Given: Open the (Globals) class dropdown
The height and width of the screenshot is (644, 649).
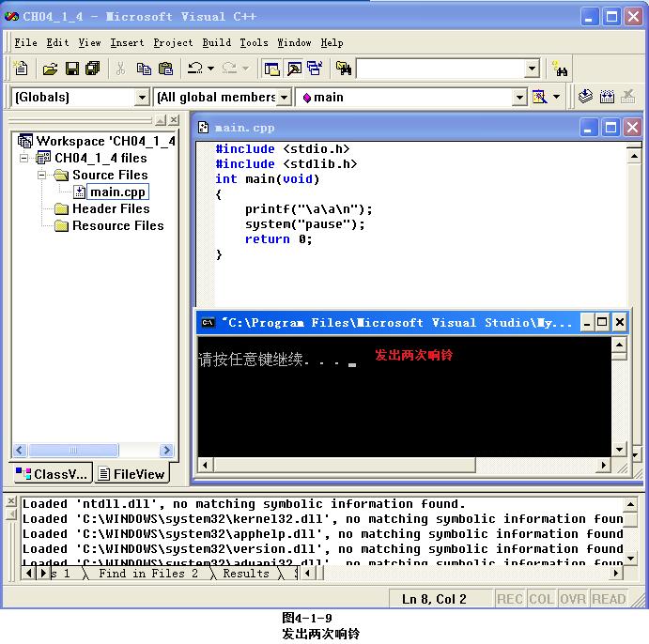Looking at the screenshot, I should 142,98.
